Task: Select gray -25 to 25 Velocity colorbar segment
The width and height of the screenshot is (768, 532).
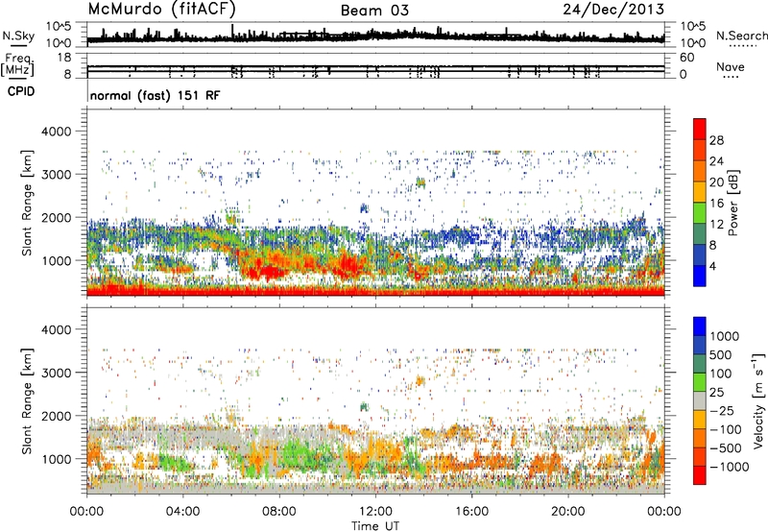Action: [700, 400]
